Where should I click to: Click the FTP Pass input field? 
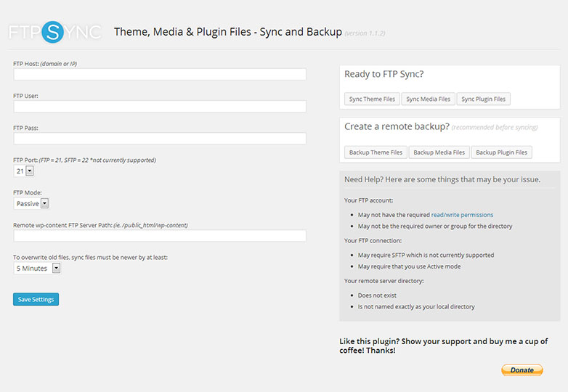160,138
